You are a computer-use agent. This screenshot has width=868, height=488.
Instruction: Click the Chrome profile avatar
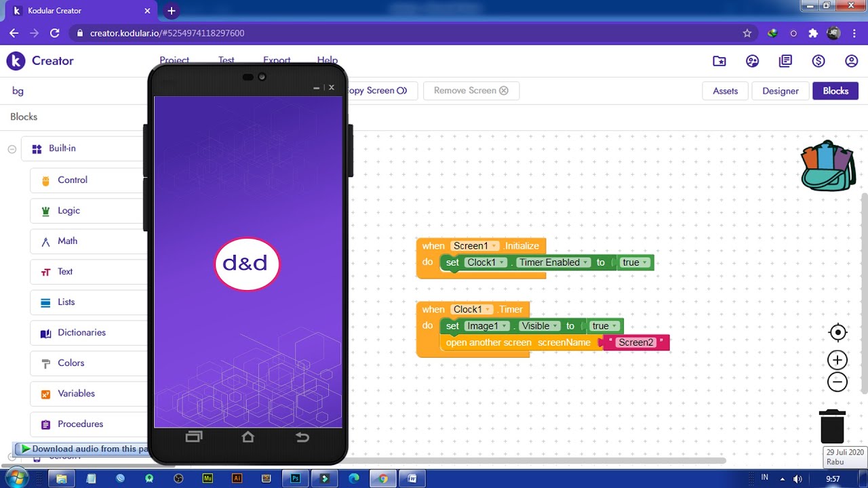coord(834,33)
